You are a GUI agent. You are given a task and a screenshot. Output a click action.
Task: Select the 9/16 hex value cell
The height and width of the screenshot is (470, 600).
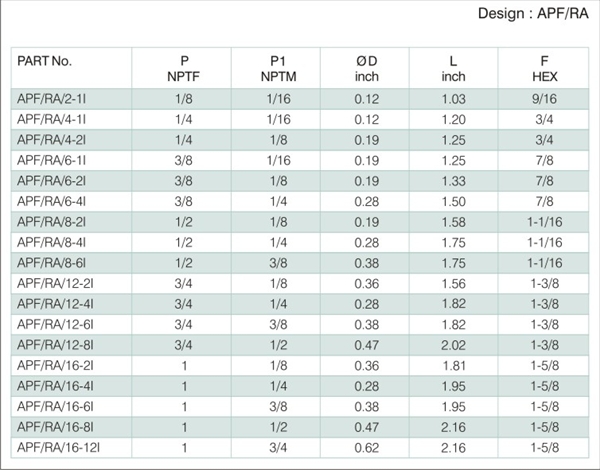click(544, 99)
